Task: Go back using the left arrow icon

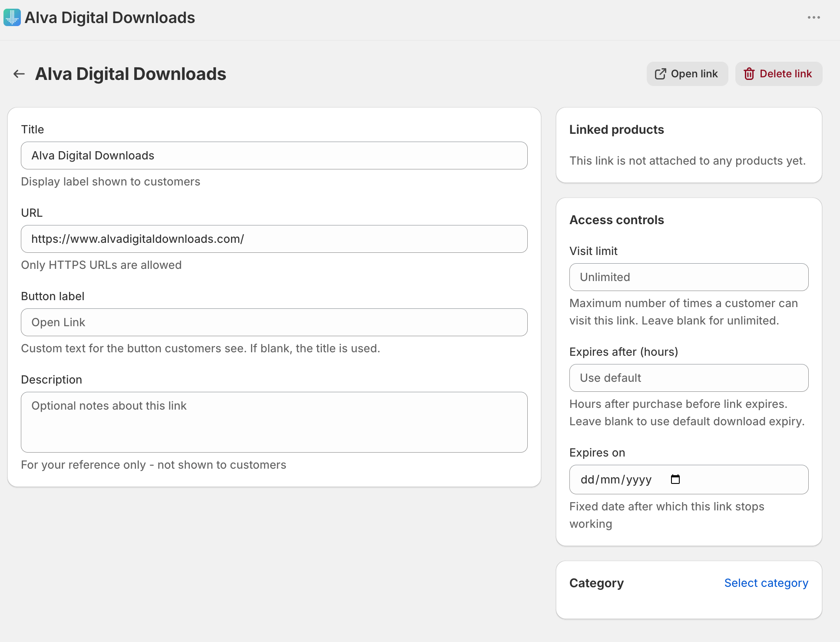Action: pyautogui.click(x=19, y=74)
